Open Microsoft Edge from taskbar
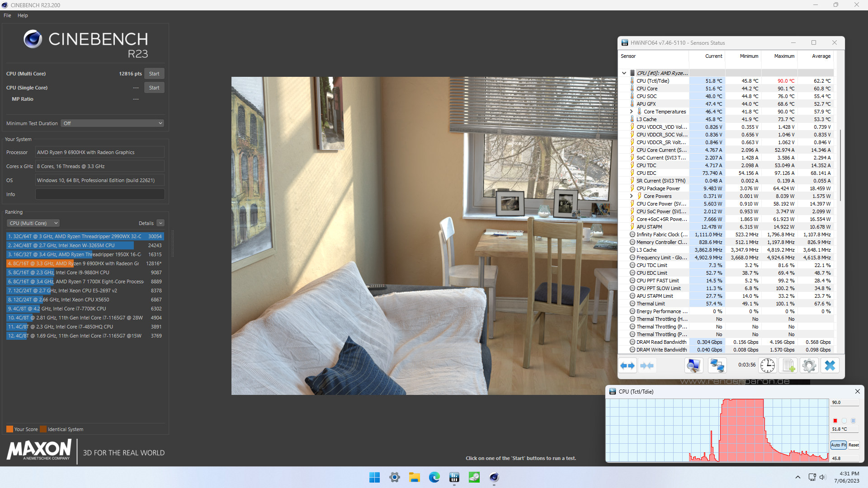The width and height of the screenshot is (868, 488). pyautogui.click(x=434, y=477)
